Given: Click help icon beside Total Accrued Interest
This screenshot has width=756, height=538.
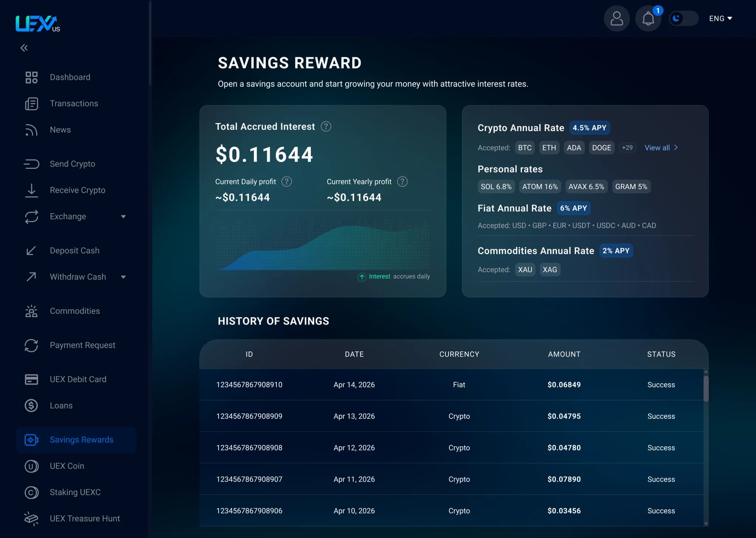Looking at the screenshot, I should click(x=326, y=127).
